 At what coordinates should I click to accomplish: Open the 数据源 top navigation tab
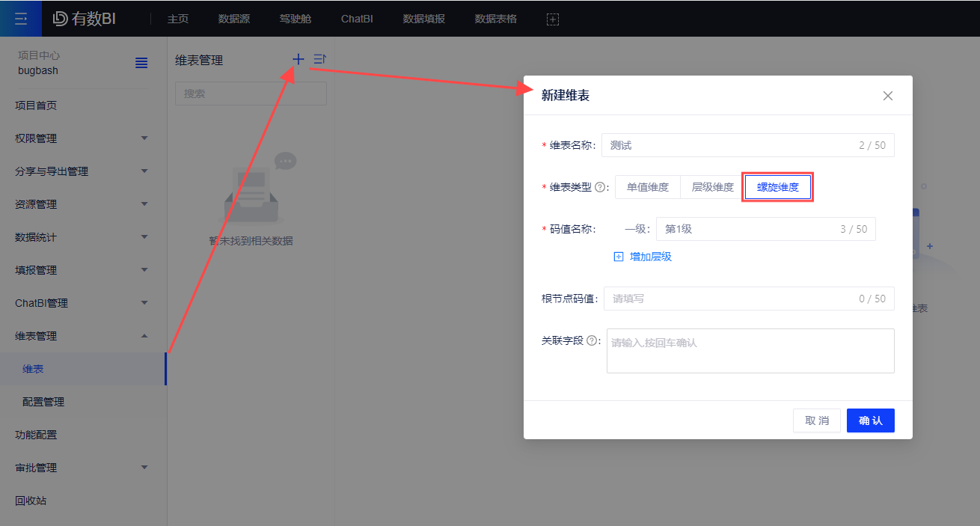(x=234, y=19)
